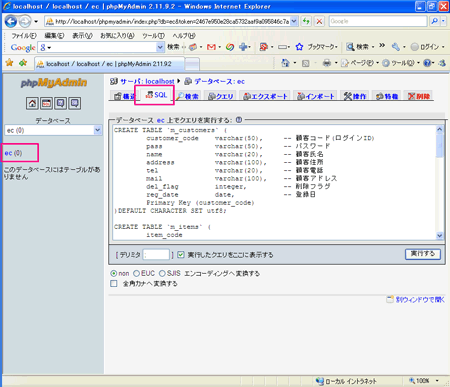Switch to the Import tab
Screen dimensions: 450x387
pyautogui.click(x=316, y=96)
